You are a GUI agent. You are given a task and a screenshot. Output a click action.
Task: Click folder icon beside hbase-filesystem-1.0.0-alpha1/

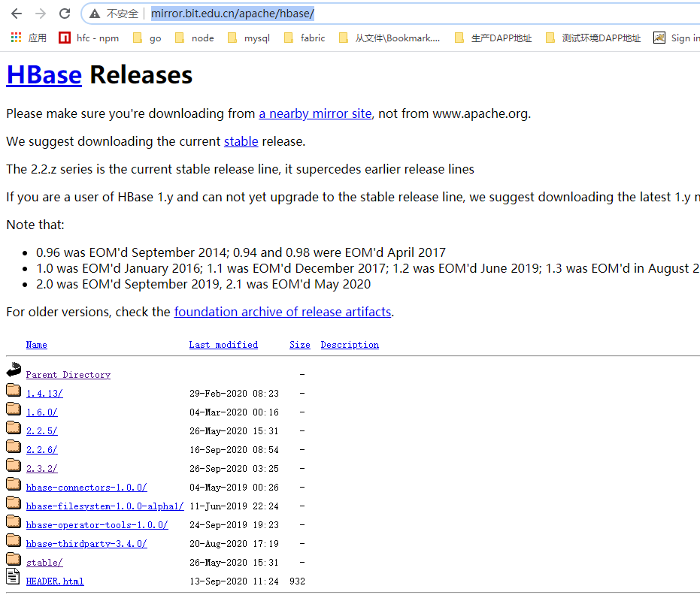pyautogui.click(x=14, y=503)
